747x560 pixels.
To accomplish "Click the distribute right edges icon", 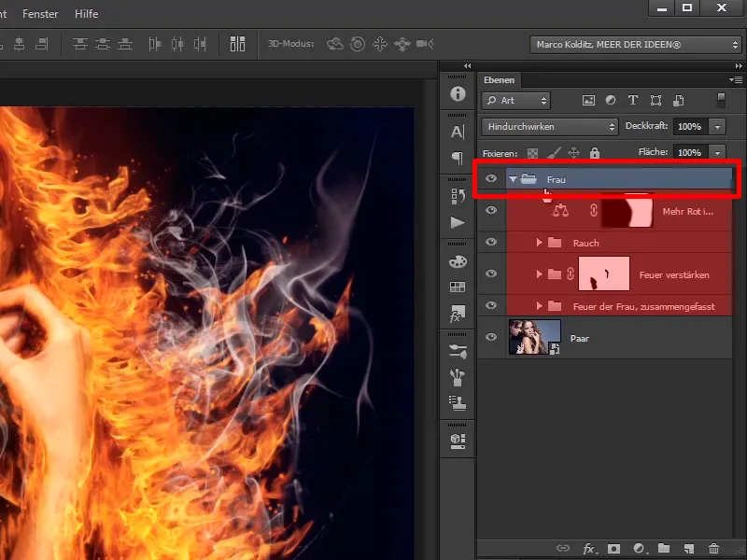I will [x=200, y=44].
